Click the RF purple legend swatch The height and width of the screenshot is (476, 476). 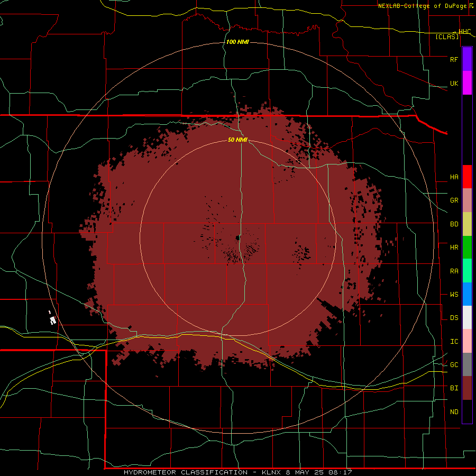467,59
